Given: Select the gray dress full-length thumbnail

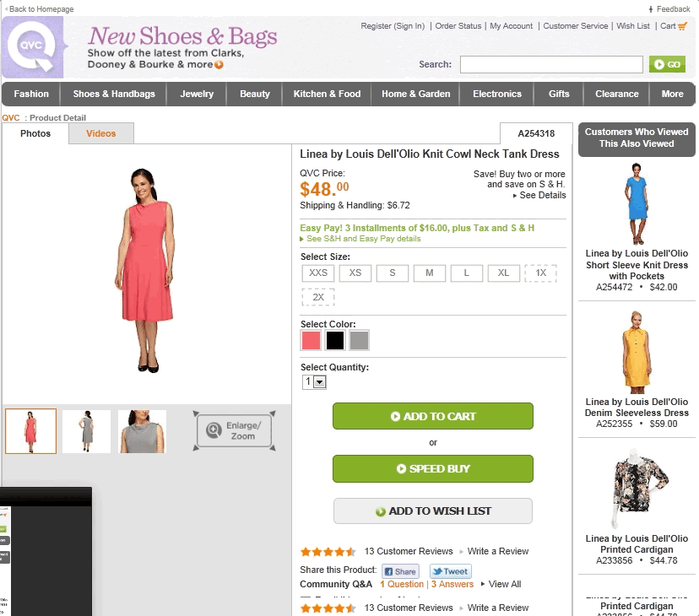Looking at the screenshot, I should [86, 431].
